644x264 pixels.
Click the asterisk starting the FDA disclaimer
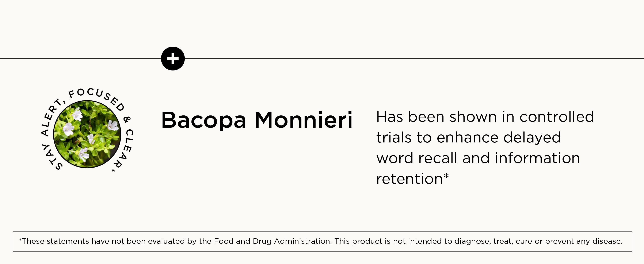click(20, 241)
